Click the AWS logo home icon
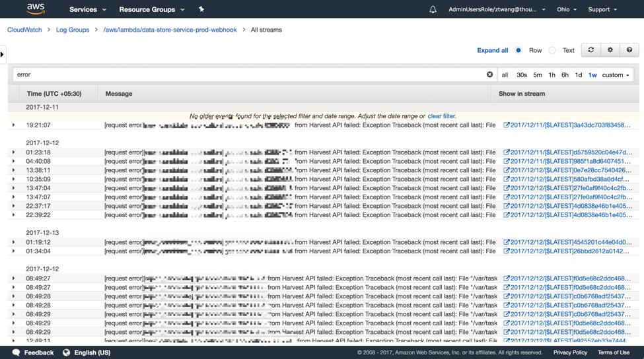This screenshot has height=359, width=644. tap(36, 9)
